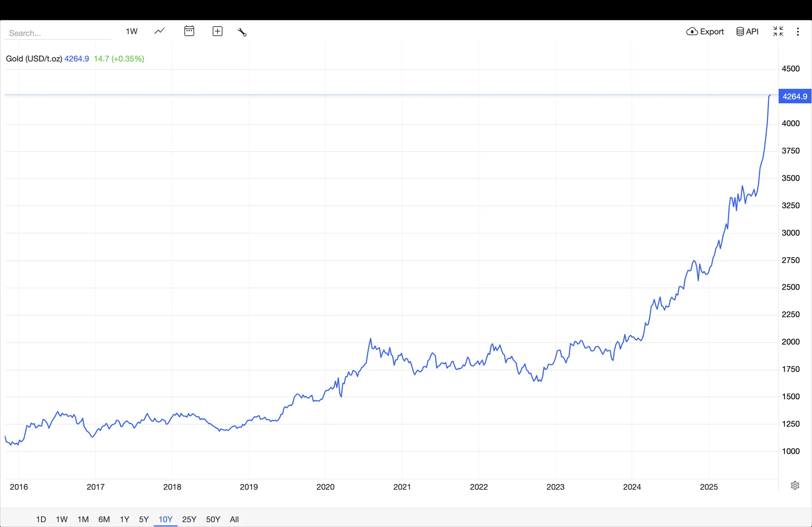The width and height of the screenshot is (812, 527).
Task: Open the chart type line icon
Action: click(159, 31)
